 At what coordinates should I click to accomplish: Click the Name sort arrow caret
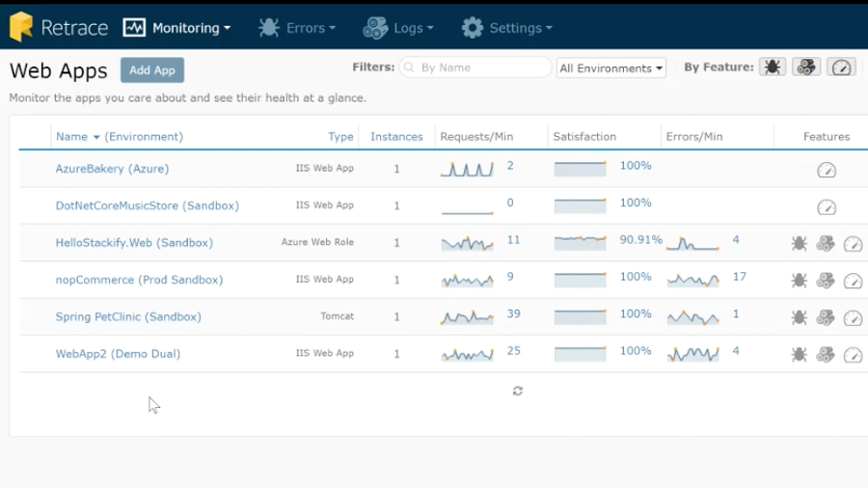[x=96, y=137]
